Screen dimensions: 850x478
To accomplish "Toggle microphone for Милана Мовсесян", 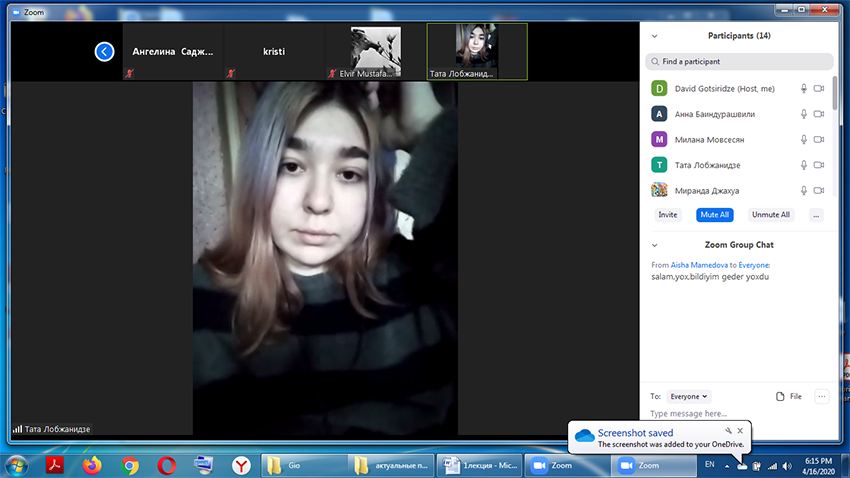I will pyautogui.click(x=803, y=139).
